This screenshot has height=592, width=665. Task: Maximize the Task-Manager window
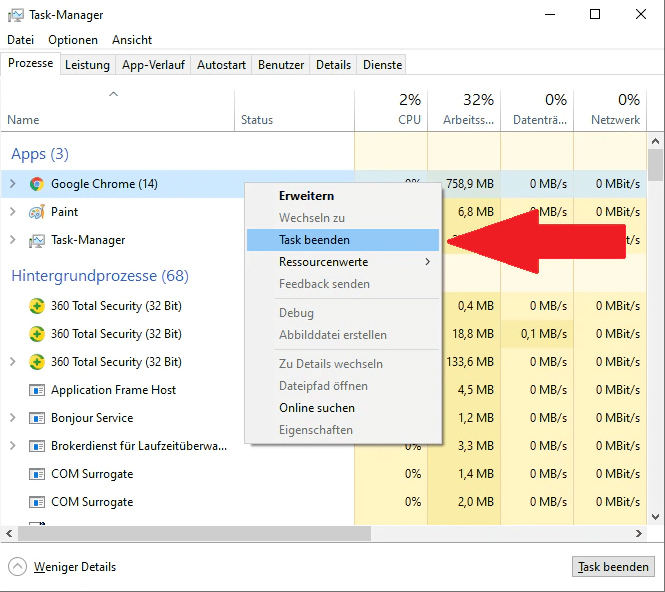(x=595, y=14)
